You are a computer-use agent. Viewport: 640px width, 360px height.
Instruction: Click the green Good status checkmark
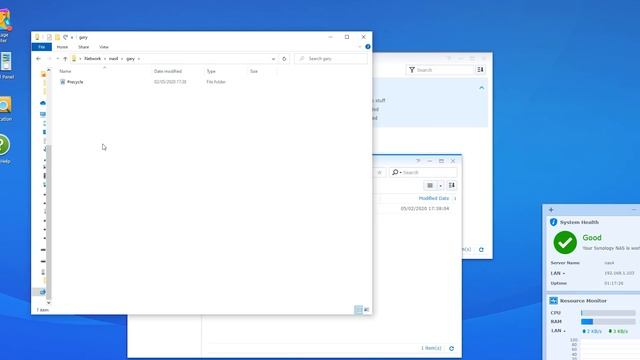pyautogui.click(x=565, y=242)
